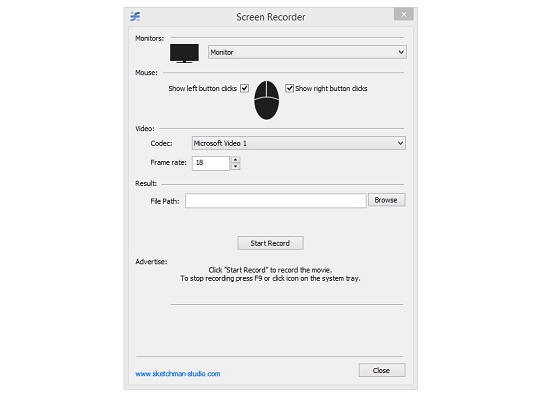Close the window with title bar X
This screenshot has width=550, height=403.
click(x=404, y=14)
